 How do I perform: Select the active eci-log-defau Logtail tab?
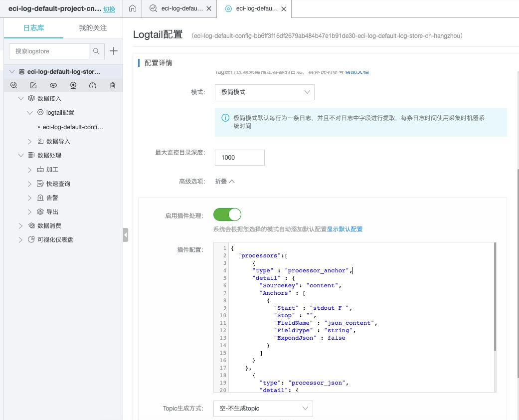click(x=254, y=8)
